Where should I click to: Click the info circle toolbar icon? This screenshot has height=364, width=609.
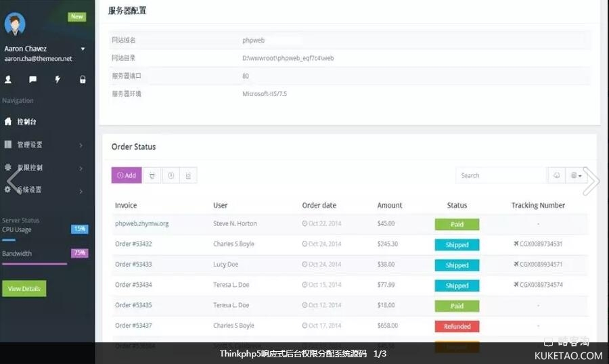click(x=171, y=175)
